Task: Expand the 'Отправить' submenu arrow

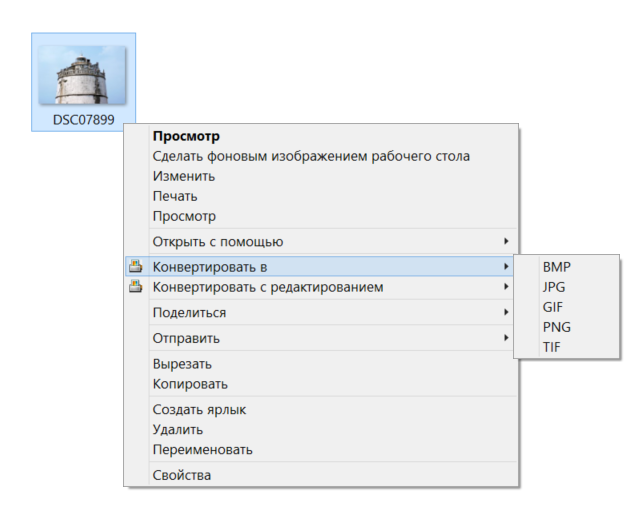Action: 506,338
